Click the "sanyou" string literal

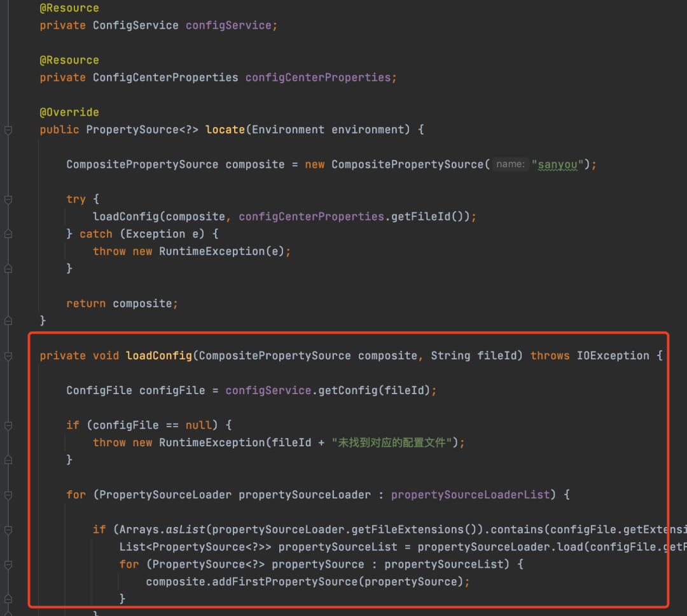[x=558, y=165]
